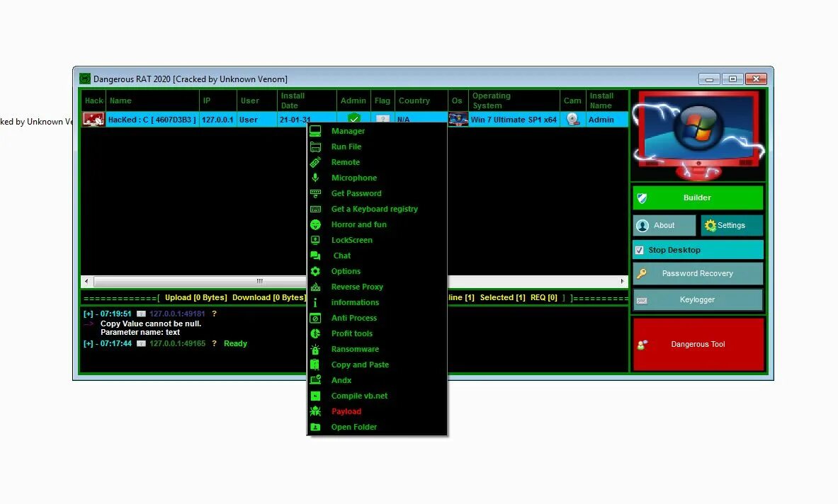Viewport: 838px width, 504px height.
Task: Click the Remote control icon in the menu
Action: (315, 162)
